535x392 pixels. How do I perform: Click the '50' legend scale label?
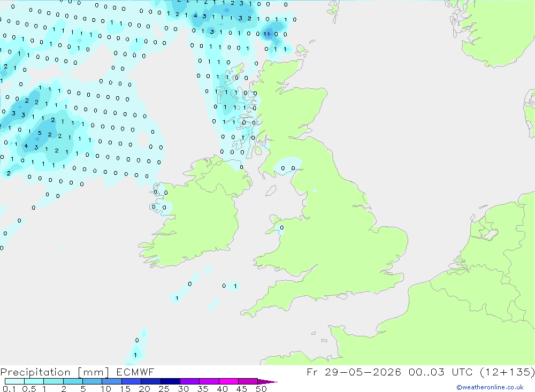[x=261, y=389]
